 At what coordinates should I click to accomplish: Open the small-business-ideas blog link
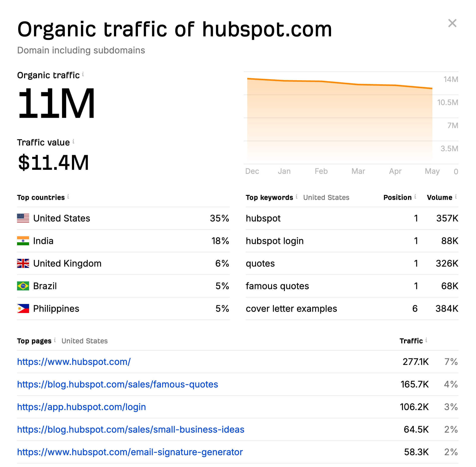pos(130,429)
